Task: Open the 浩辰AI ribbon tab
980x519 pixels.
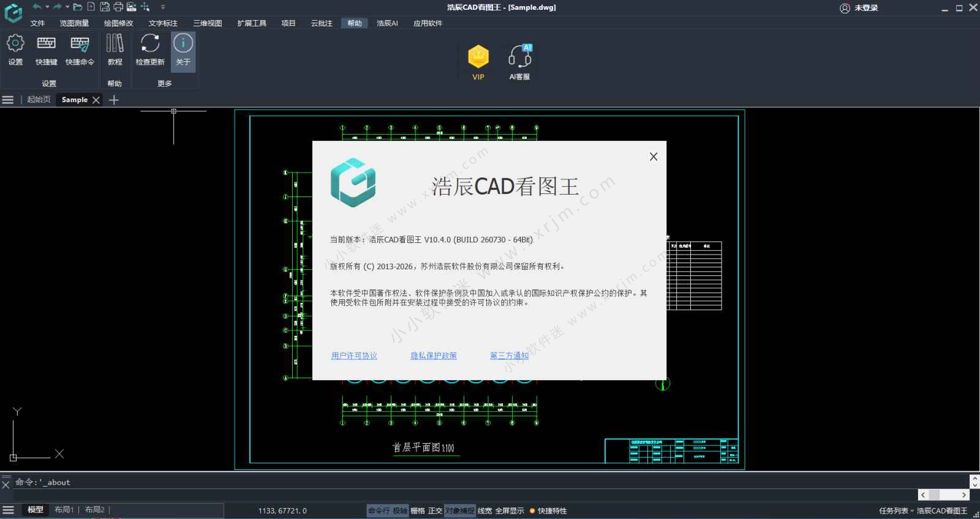Action: (387, 23)
